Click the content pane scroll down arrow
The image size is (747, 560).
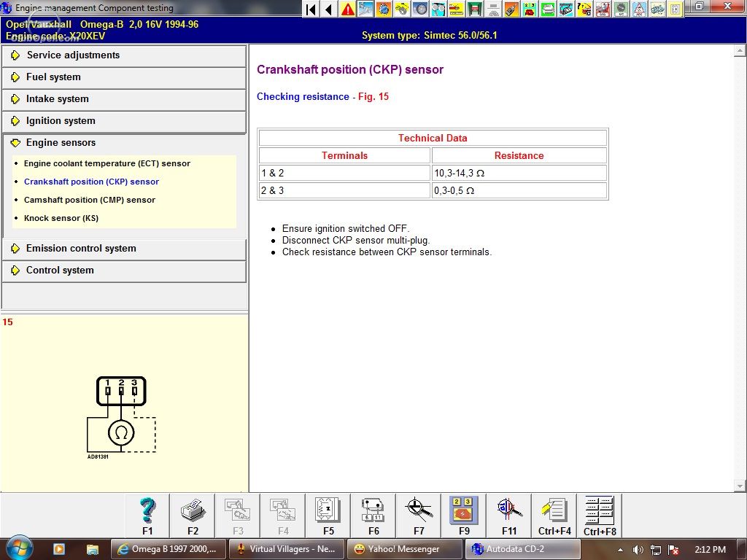click(x=740, y=486)
